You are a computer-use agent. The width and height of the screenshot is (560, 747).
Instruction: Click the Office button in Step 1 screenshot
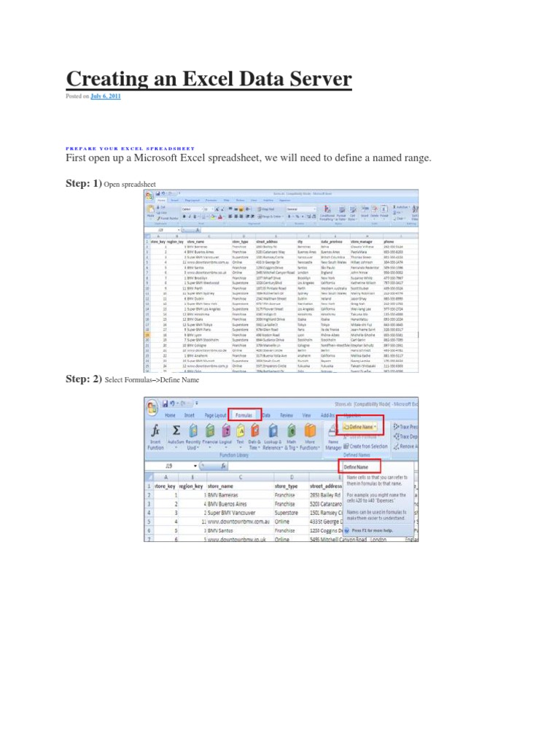point(149,196)
